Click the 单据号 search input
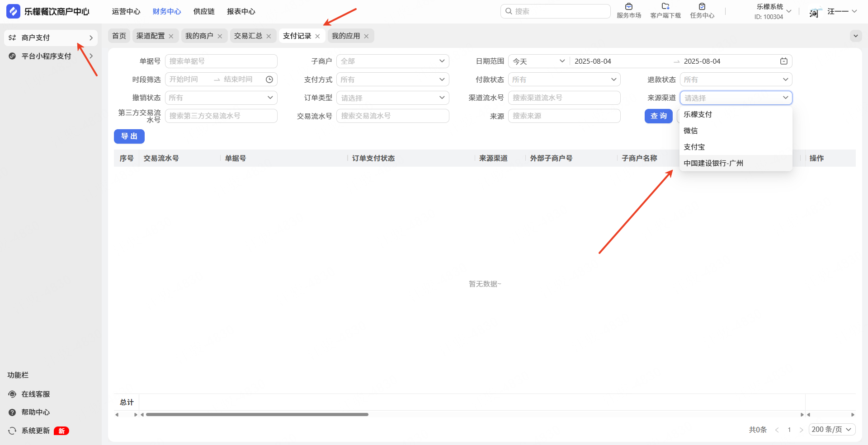This screenshot has height=445, width=868. click(x=221, y=61)
